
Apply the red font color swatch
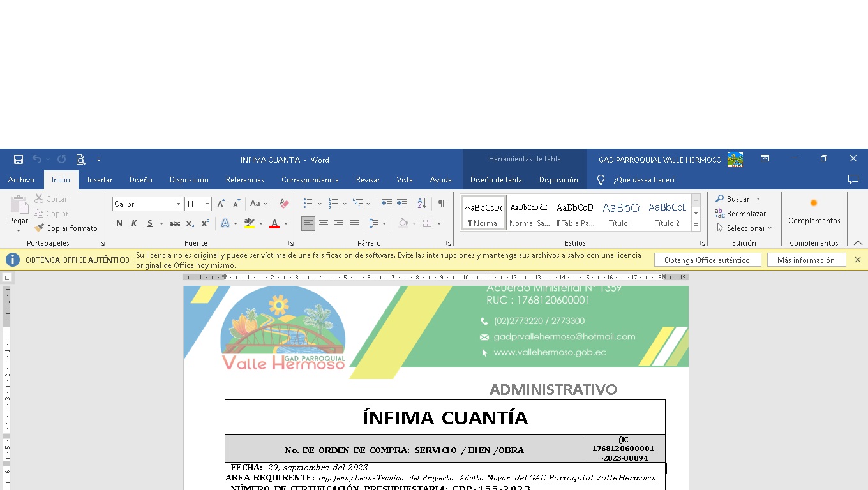[x=274, y=223]
